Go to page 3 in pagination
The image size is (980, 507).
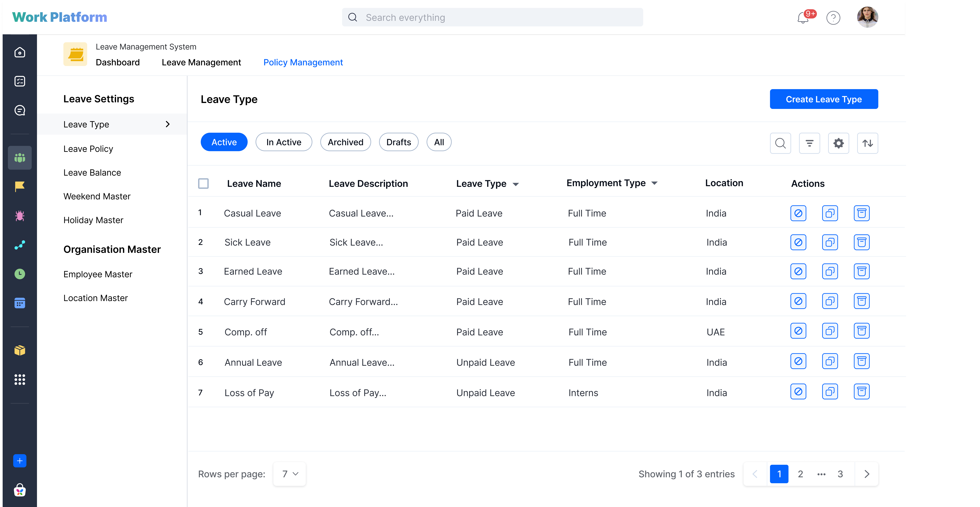click(x=840, y=474)
